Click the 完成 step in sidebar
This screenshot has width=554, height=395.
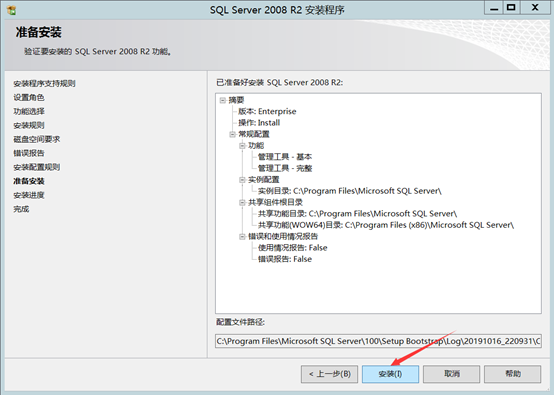[21, 209]
